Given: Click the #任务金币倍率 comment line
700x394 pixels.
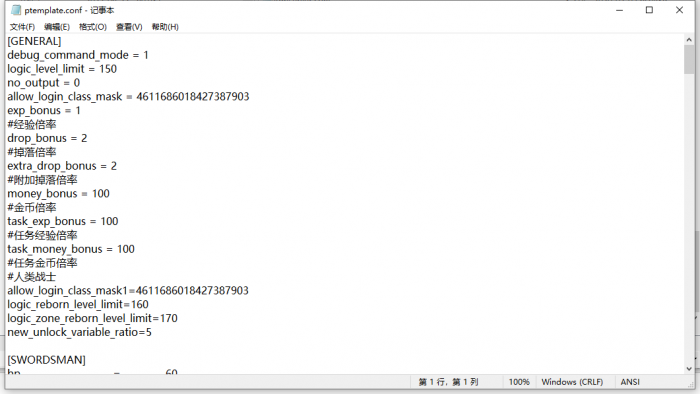Looking at the screenshot, I should pyautogui.click(x=42, y=262).
